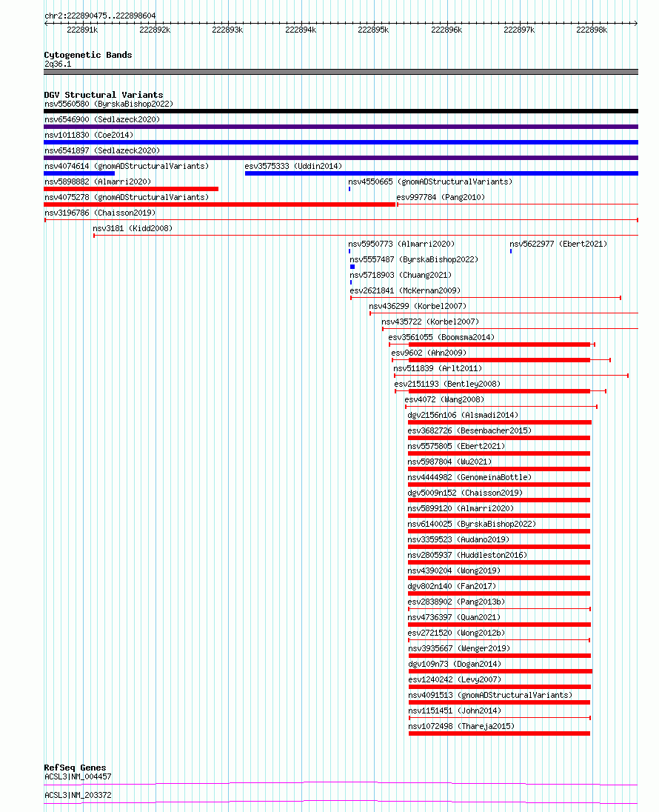659x812 pixels.
Task: Click the Cytogenetic Bands track title
Action: 88,55
